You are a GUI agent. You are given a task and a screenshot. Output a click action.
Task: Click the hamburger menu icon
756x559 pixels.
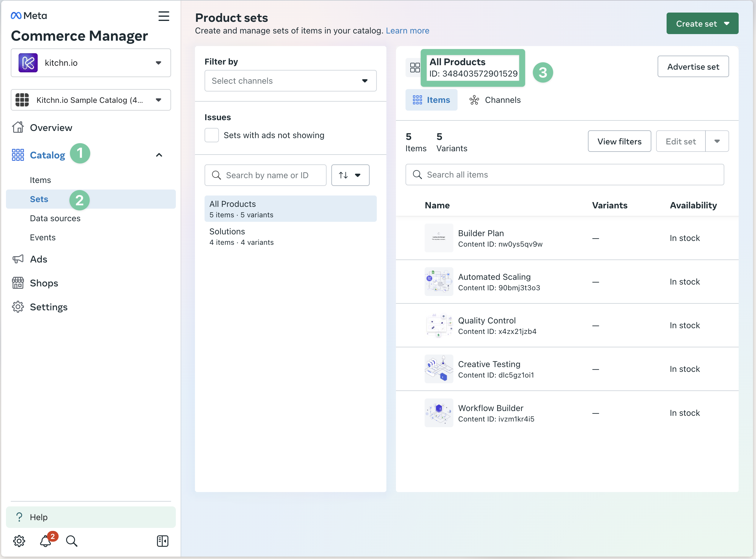coord(164,16)
